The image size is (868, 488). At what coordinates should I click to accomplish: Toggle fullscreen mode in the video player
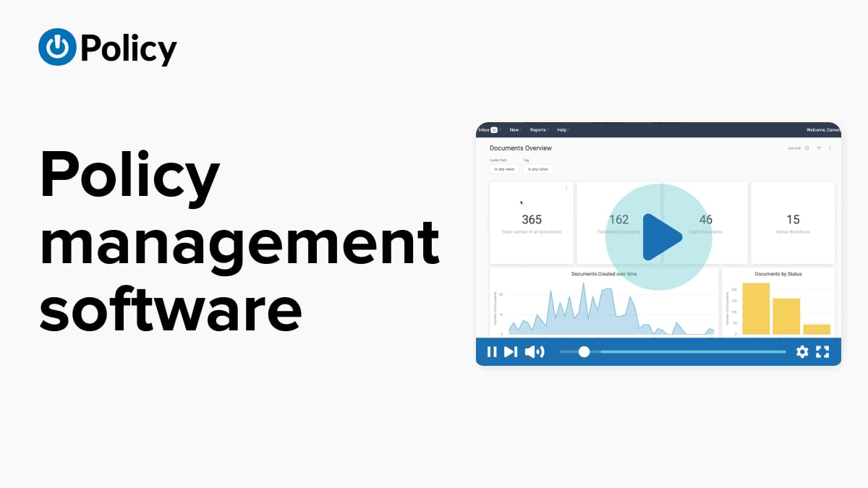point(822,352)
